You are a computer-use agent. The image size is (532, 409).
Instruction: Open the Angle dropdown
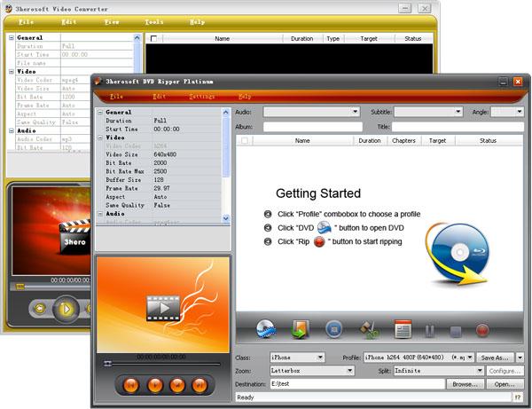[520, 112]
